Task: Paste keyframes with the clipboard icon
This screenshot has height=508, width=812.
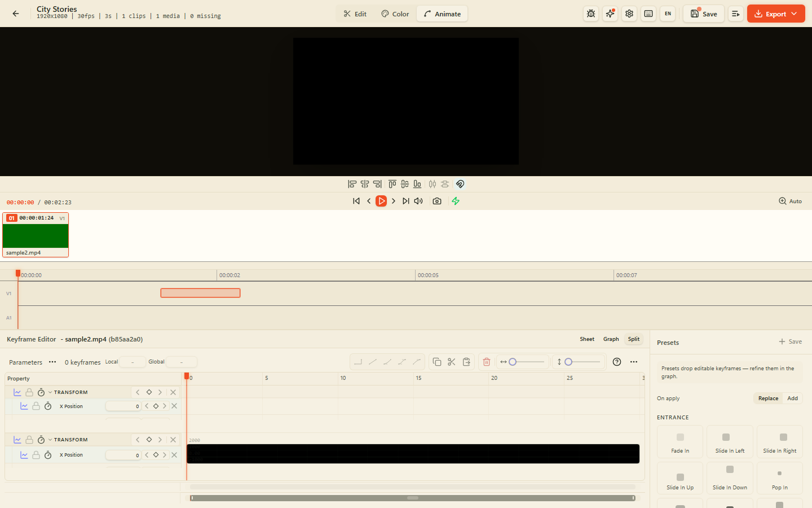Action: coord(466,362)
